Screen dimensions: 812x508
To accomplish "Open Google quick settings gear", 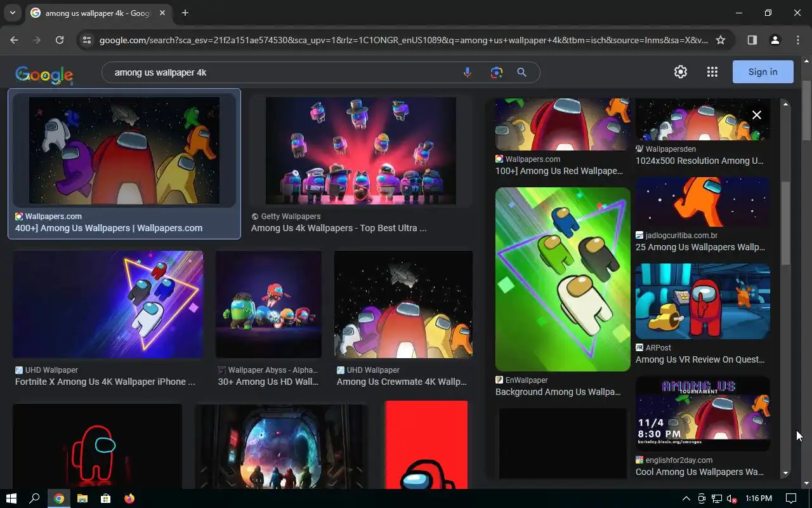I will (x=681, y=72).
